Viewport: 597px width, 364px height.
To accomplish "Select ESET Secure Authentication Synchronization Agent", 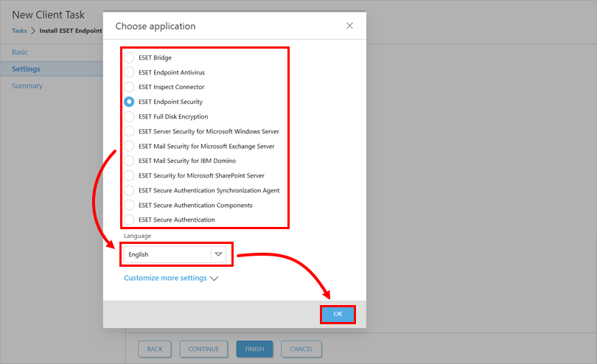I will [130, 190].
